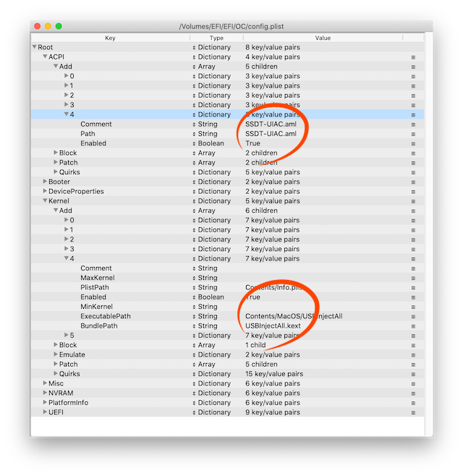Collapse the Kernel dictionary
The width and height of the screenshot is (463, 476).
(45, 200)
